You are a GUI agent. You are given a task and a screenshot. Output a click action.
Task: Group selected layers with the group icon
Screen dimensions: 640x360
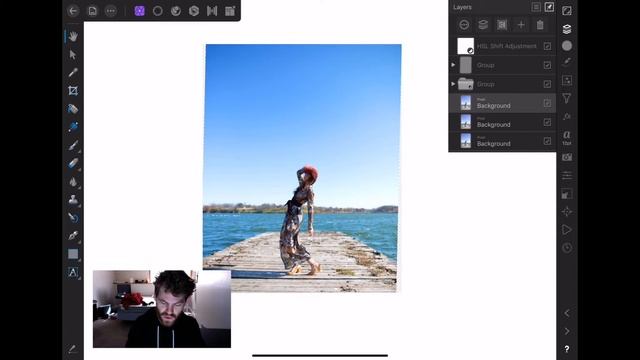(502, 25)
